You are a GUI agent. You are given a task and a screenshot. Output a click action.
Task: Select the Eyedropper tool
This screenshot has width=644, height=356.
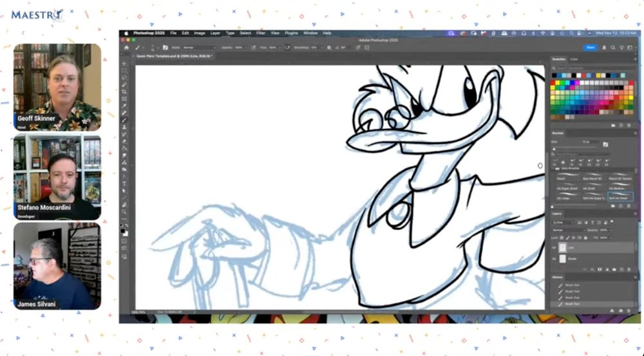point(124,106)
